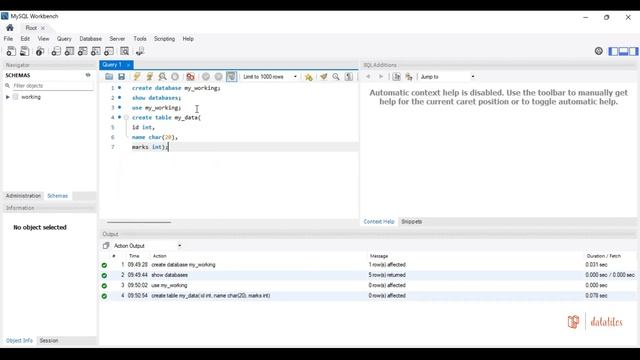Go forward in context help
This screenshot has width=640, height=360.
[x=381, y=77]
